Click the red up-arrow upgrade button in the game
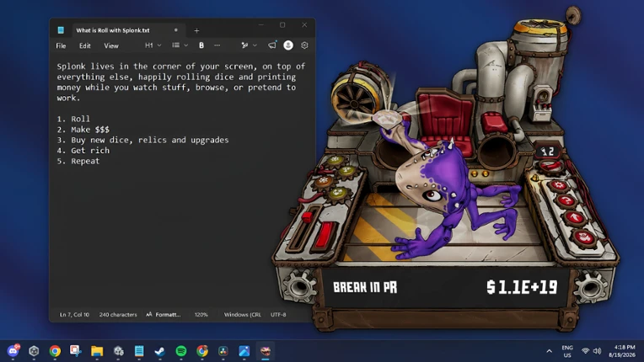 tap(575, 217)
